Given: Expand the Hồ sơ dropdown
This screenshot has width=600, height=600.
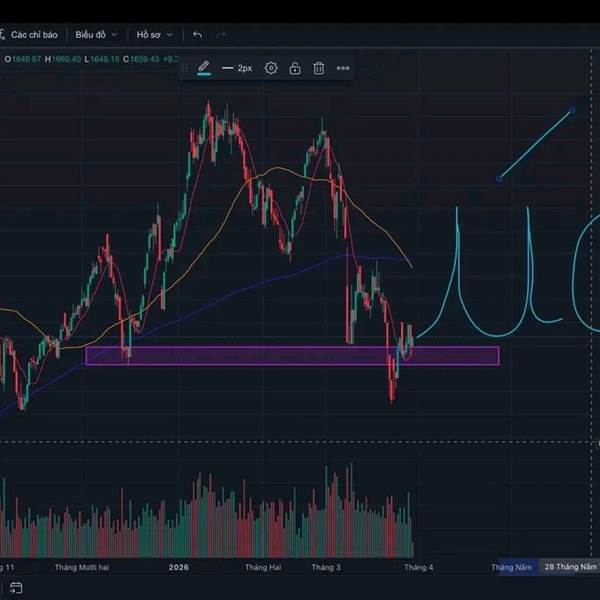Looking at the screenshot, I should tap(154, 35).
